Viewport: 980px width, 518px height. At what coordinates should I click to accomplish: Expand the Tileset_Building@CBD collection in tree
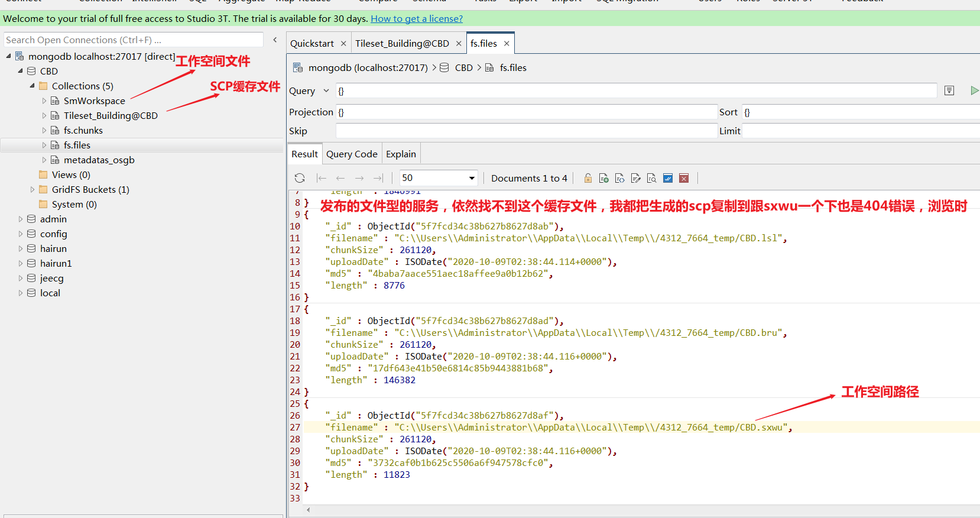44,115
